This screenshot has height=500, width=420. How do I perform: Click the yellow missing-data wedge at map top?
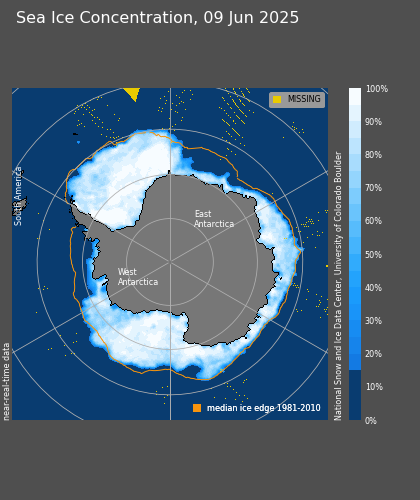(132, 94)
